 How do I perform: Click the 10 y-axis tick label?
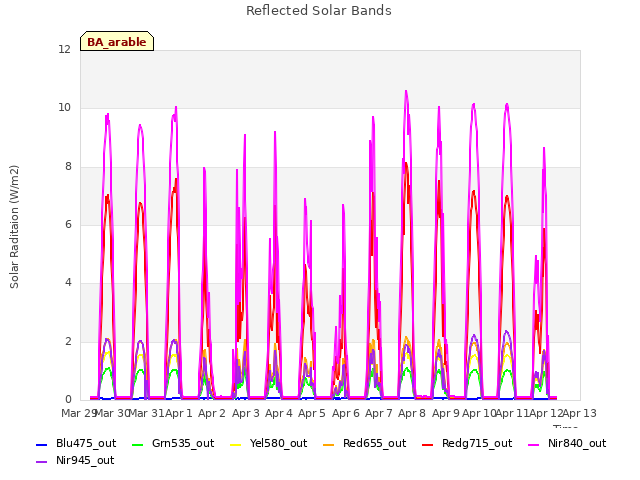coord(64,108)
